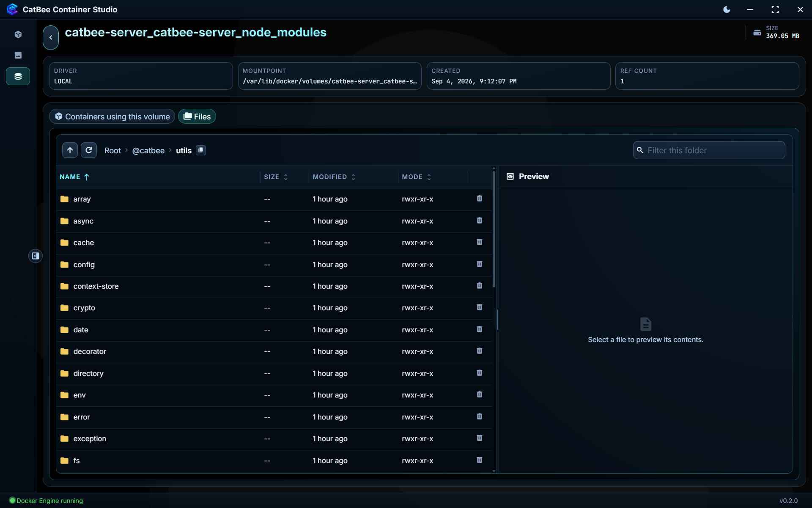Delete the crypto folder
The image size is (812, 508).
pos(479,307)
